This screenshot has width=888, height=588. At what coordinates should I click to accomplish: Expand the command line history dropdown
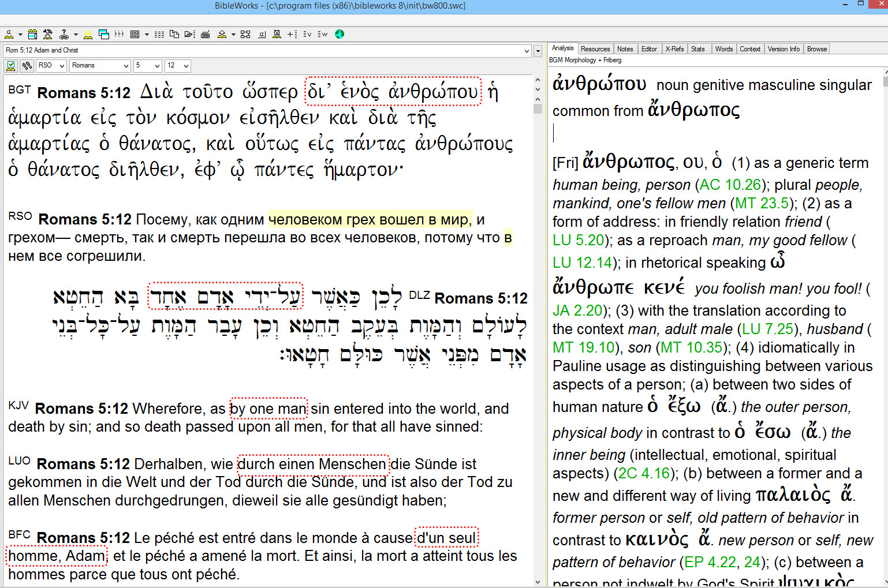[x=527, y=51]
